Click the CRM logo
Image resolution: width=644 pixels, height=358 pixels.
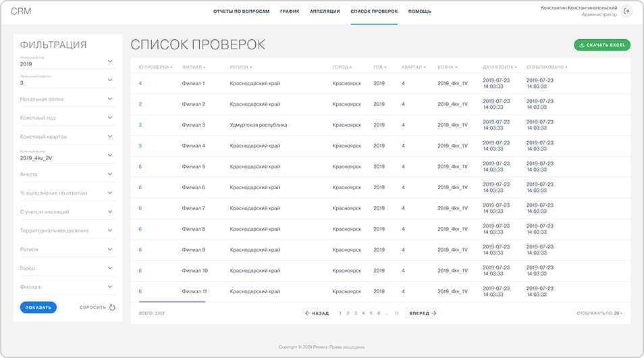pyautogui.click(x=21, y=11)
